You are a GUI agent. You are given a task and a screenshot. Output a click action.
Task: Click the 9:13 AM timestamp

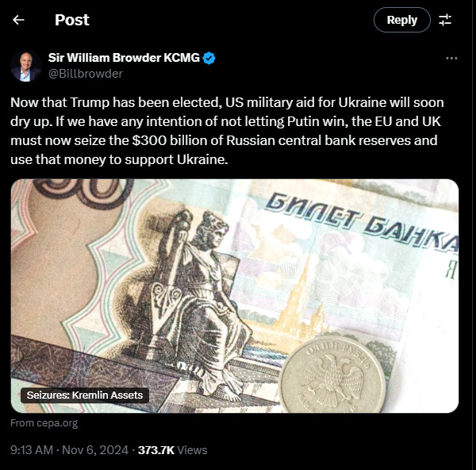click(32, 450)
